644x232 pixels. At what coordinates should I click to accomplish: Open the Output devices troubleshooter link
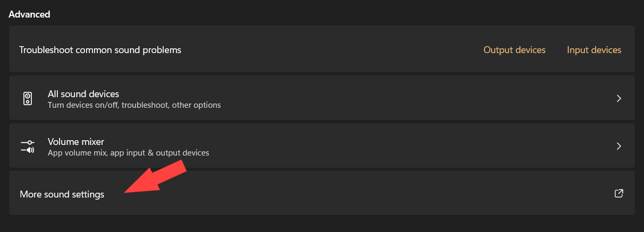click(514, 50)
